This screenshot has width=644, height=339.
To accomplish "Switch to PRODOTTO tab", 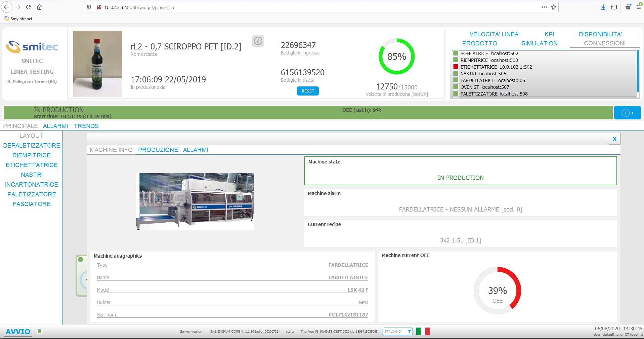I will tap(480, 43).
